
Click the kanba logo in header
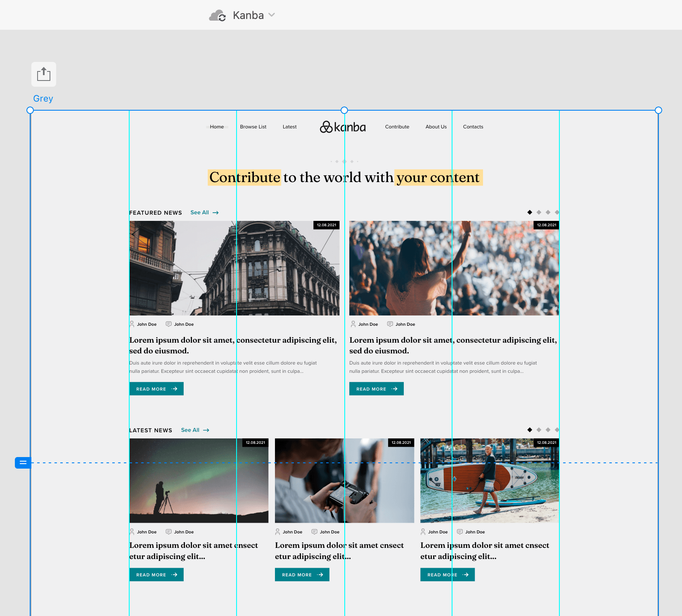pos(343,127)
